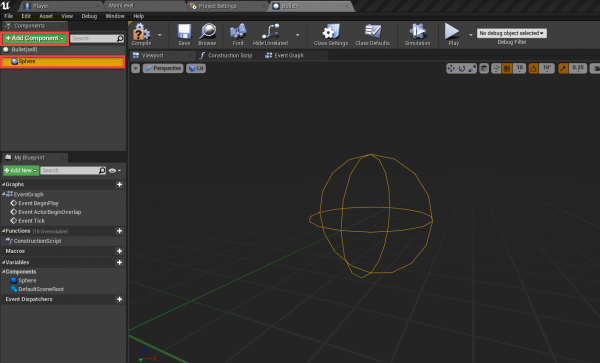Viewport: 600px width, 363px height.
Task: Add a new function with plus icon
Action: pos(119,231)
